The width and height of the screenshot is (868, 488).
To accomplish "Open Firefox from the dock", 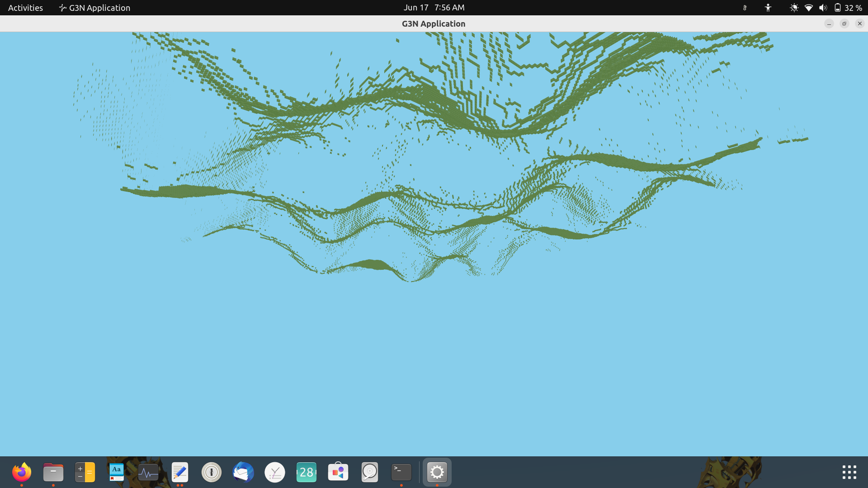I will 21,472.
